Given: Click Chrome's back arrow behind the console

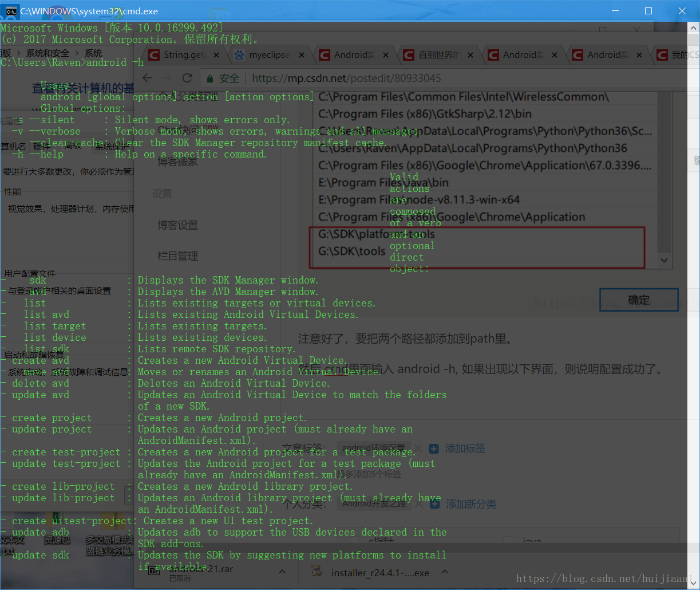Looking at the screenshot, I should pos(147,78).
